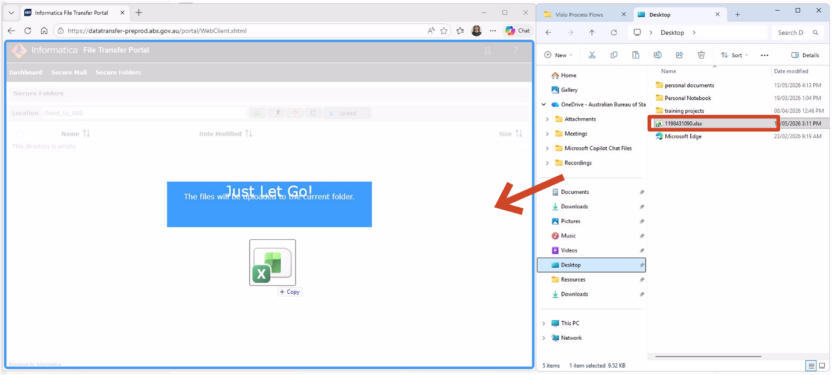Click the portal Location path field
This screenshot has height=375, width=832.
click(143, 113)
